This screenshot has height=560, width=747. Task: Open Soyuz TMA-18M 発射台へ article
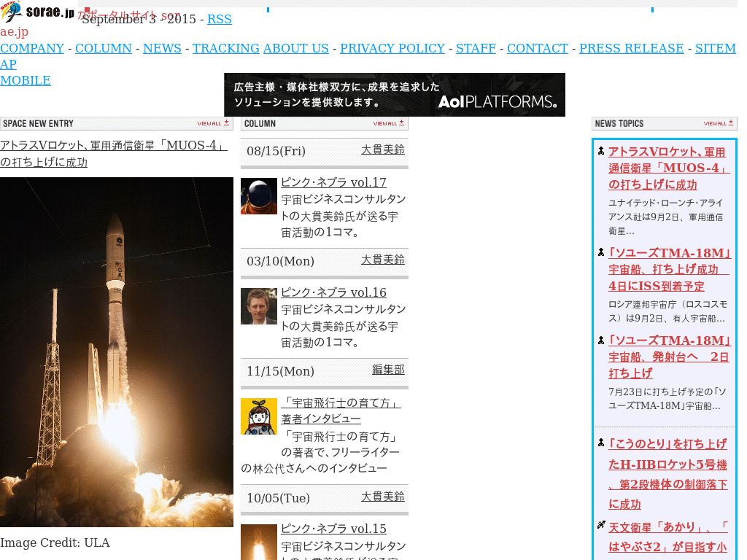(x=670, y=357)
